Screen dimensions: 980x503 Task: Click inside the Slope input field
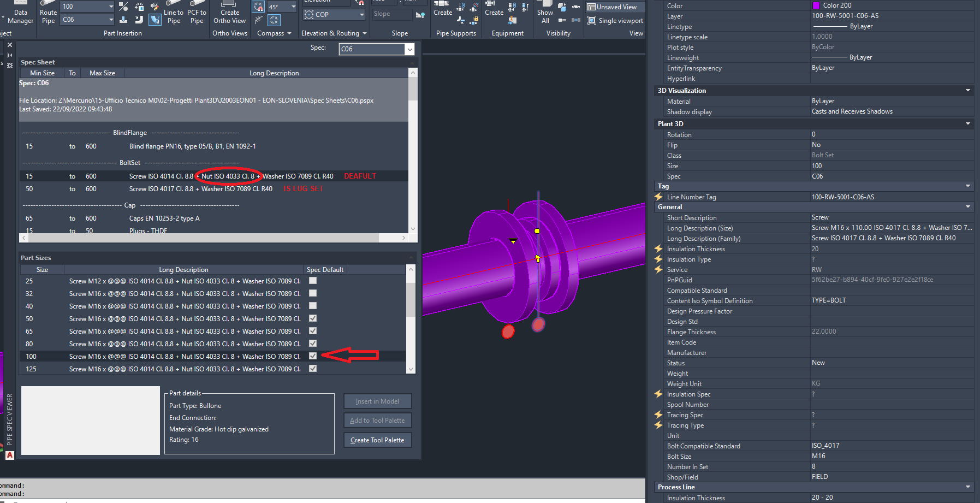coord(391,14)
